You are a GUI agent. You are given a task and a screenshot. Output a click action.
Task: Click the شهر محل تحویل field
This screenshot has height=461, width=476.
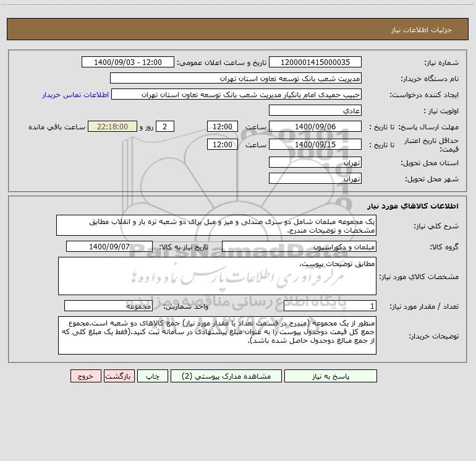coord(315,178)
